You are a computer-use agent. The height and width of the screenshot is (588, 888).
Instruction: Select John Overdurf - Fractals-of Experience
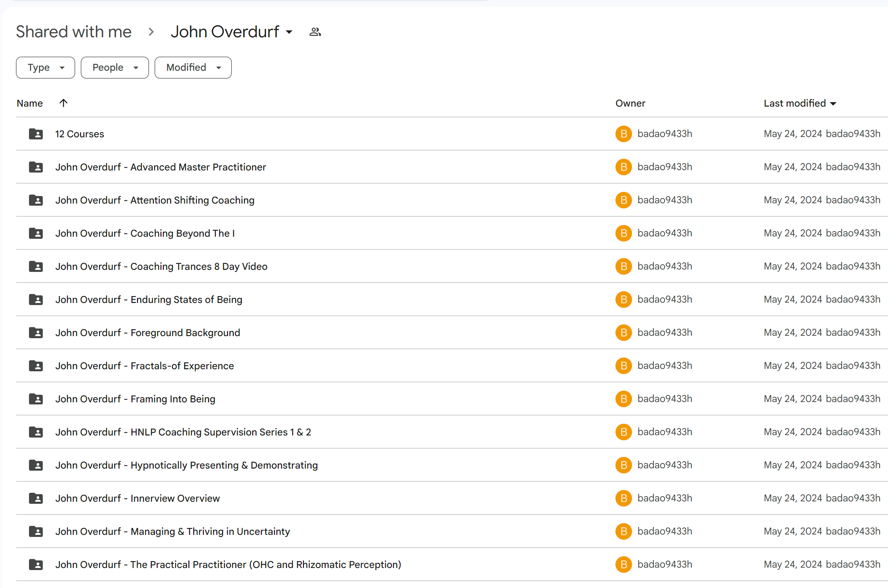pyautogui.click(x=145, y=366)
